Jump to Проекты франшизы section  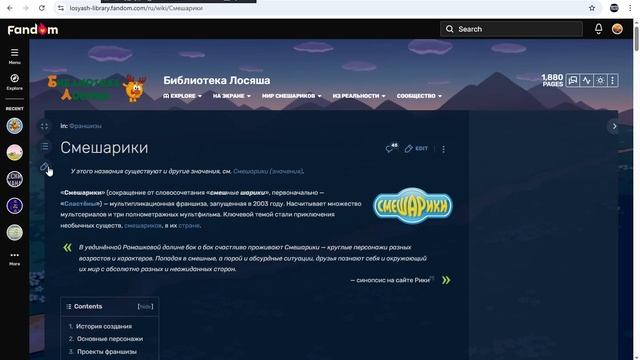(107, 351)
